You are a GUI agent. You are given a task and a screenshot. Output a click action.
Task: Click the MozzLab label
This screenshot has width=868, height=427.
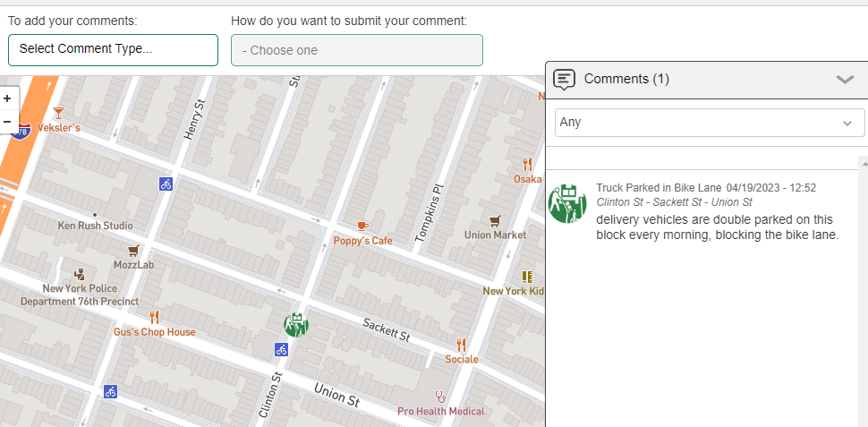(x=133, y=265)
